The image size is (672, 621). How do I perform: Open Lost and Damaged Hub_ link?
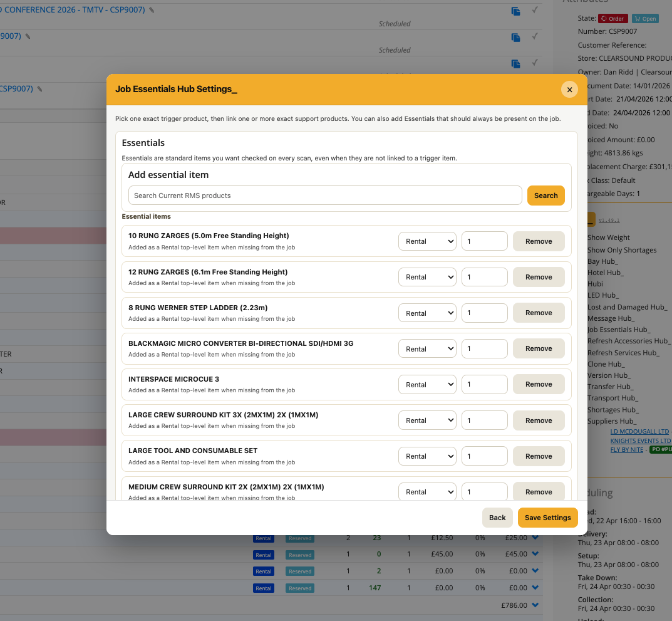(628, 307)
